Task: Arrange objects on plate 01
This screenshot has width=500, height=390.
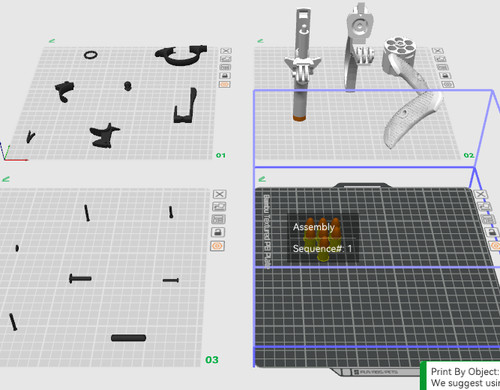Action: 226,67
